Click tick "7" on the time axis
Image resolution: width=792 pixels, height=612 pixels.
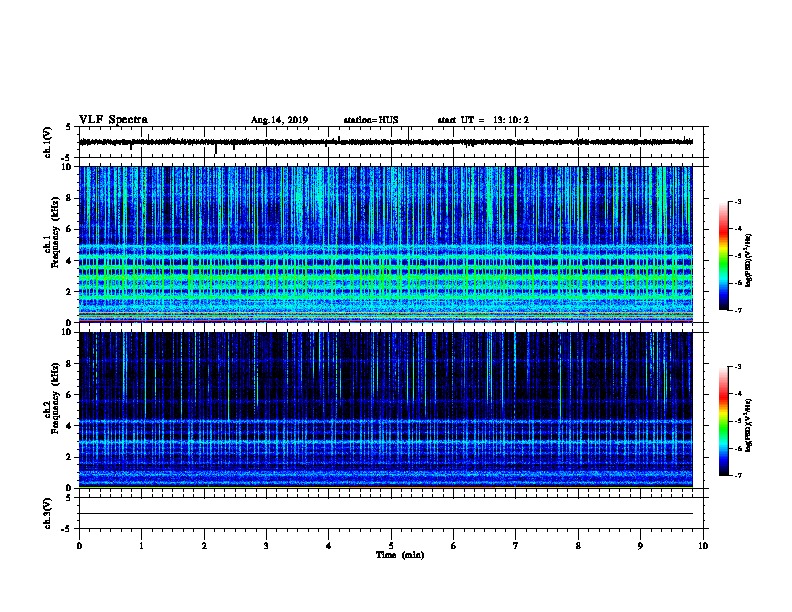click(x=516, y=546)
